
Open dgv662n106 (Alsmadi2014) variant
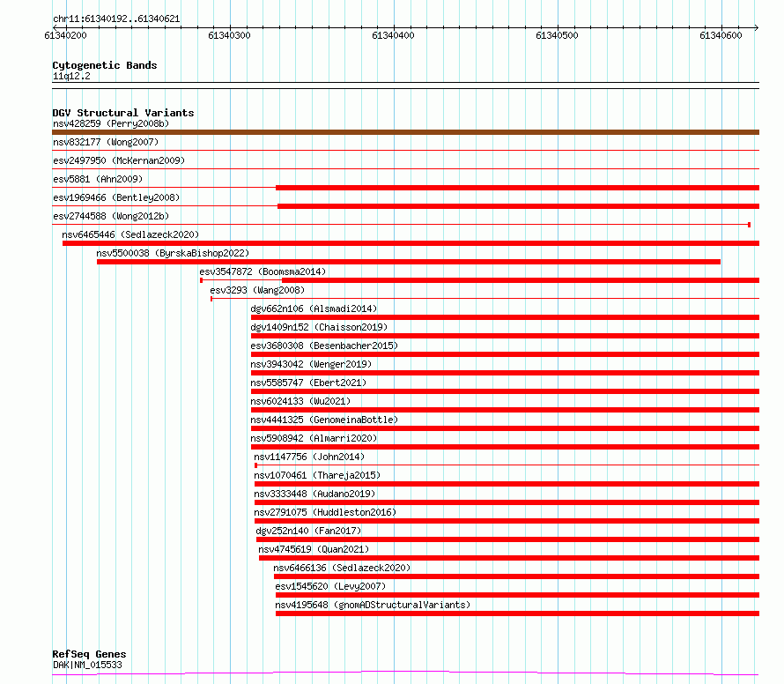click(314, 309)
